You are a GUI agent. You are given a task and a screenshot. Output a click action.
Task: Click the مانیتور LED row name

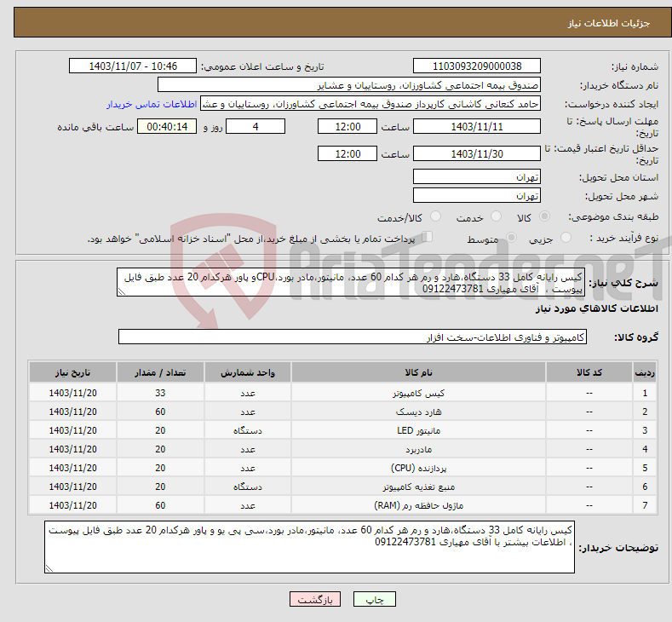[418, 430]
